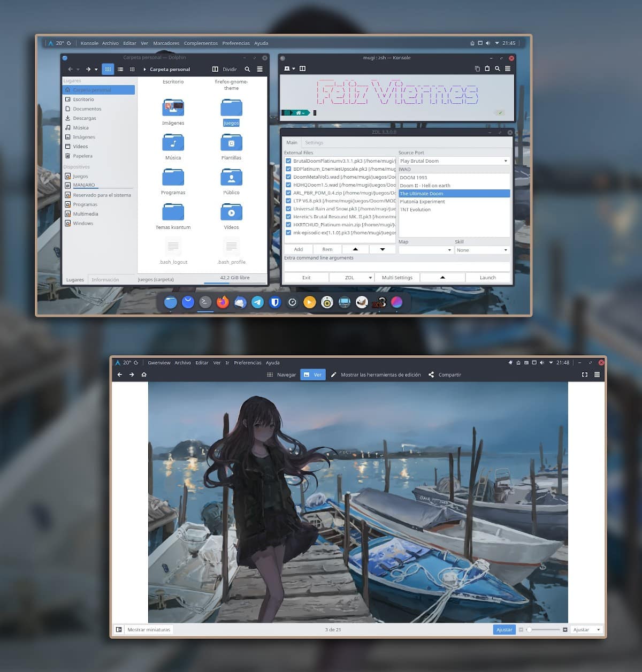The width and height of the screenshot is (642, 672).
Task: Click the Add button in ZDL
Action: pyautogui.click(x=298, y=249)
